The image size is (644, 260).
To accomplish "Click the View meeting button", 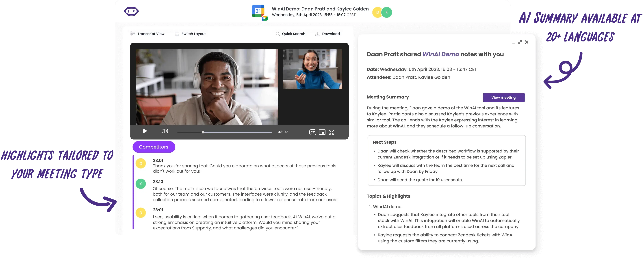I will (x=503, y=97).
